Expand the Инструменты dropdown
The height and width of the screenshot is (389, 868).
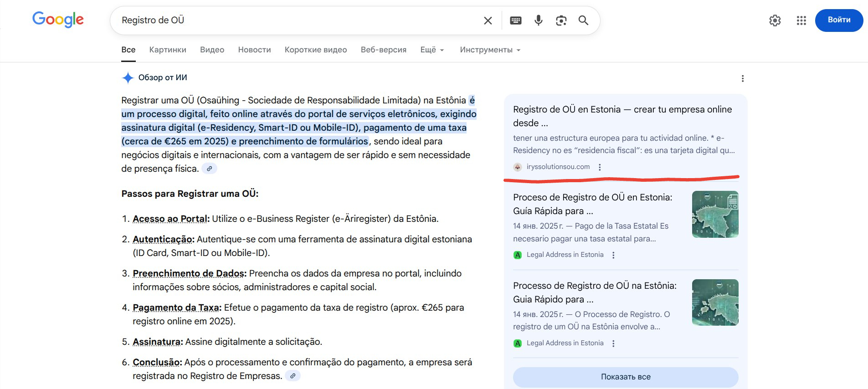coord(490,50)
